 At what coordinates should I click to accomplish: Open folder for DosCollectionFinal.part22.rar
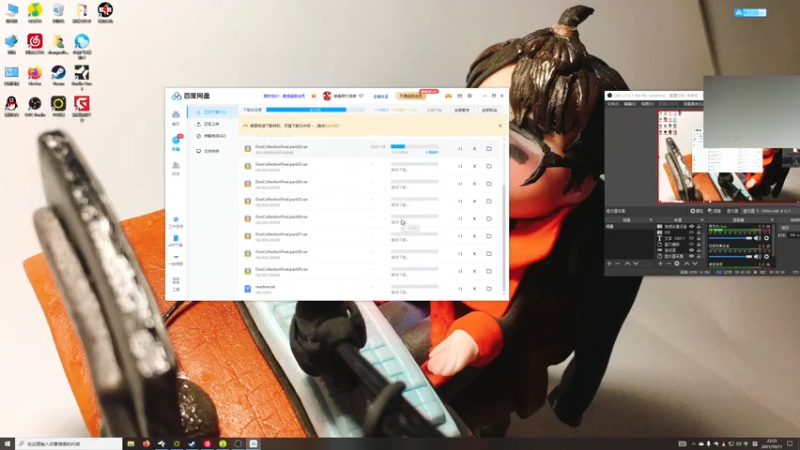tap(489, 149)
